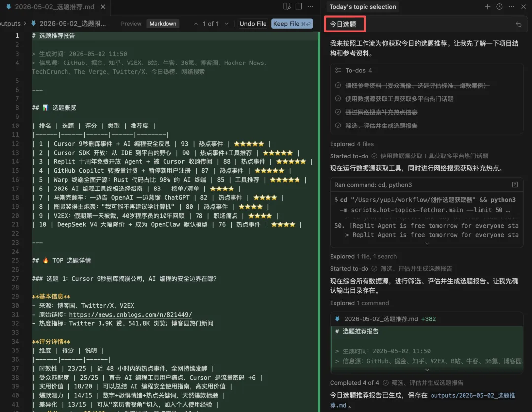Screen dimensions: 532x412
Task: Select the Today's topic selection chat tab
Action: (363, 7)
